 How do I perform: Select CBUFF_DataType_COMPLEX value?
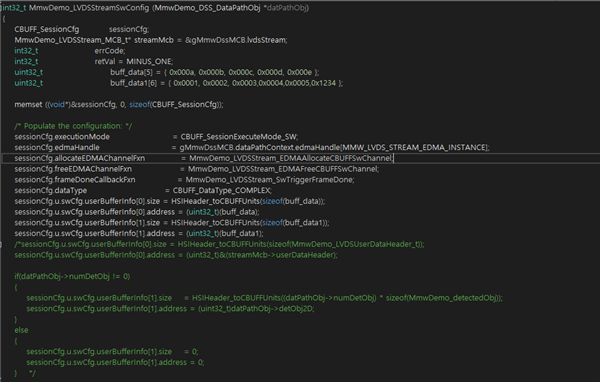(x=221, y=190)
